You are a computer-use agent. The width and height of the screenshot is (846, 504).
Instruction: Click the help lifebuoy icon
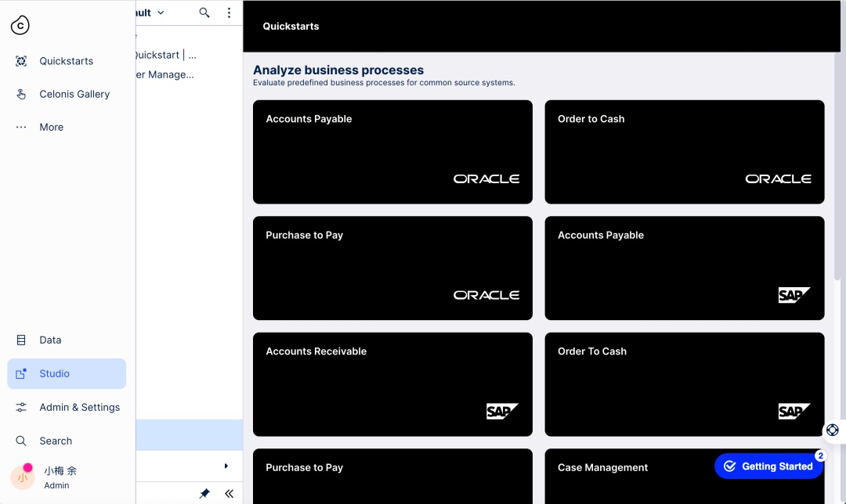pos(833,430)
